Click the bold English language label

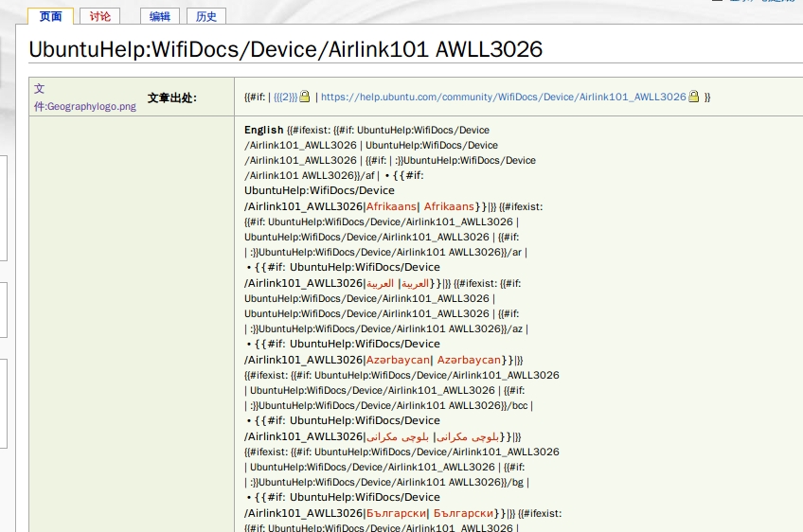coord(264,130)
